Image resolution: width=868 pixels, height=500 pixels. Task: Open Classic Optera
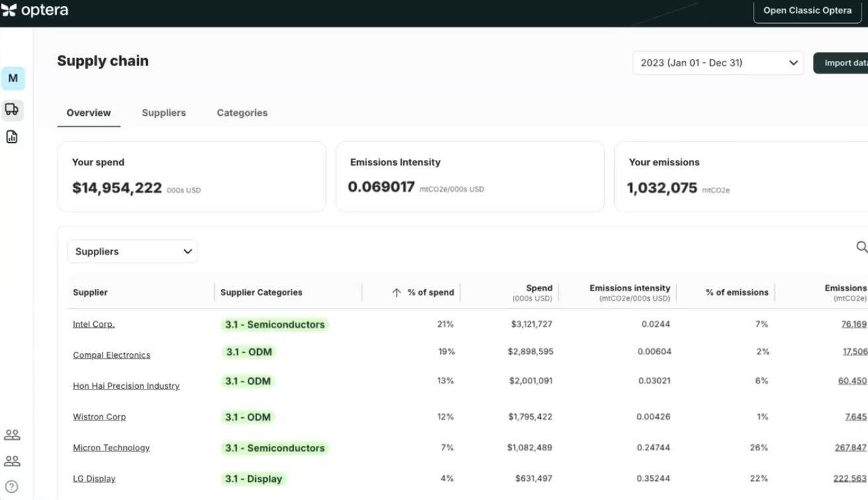coord(807,10)
